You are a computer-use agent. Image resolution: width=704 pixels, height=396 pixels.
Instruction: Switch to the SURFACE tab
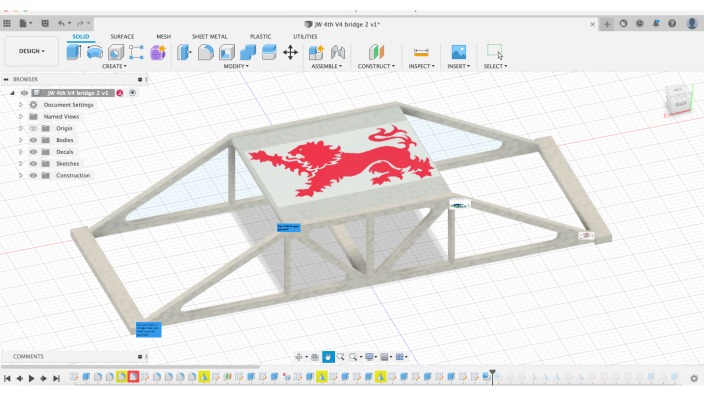[x=122, y=36]
